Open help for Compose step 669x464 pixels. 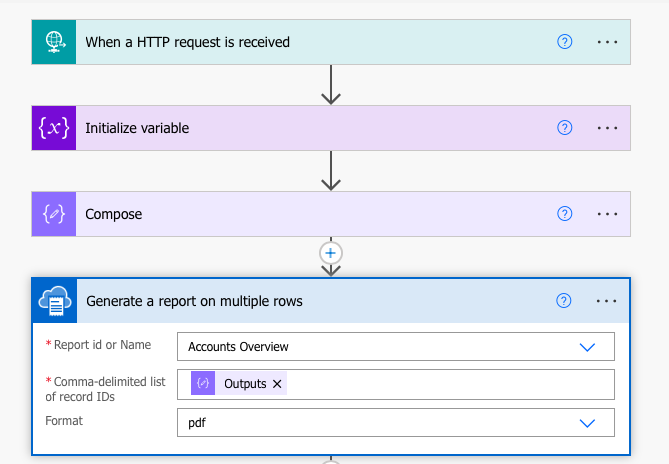564,214
